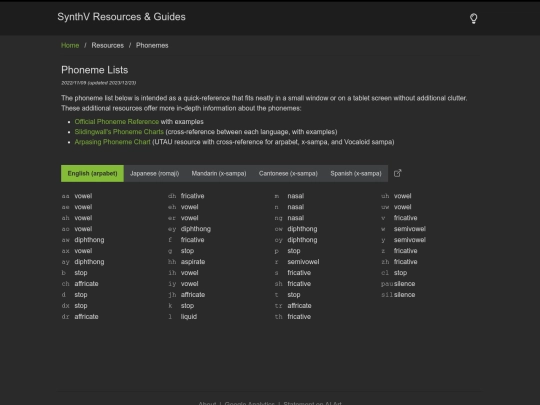
Task: Click the 'ch affricate' phoneme row
Action: (x=80, y=284)
